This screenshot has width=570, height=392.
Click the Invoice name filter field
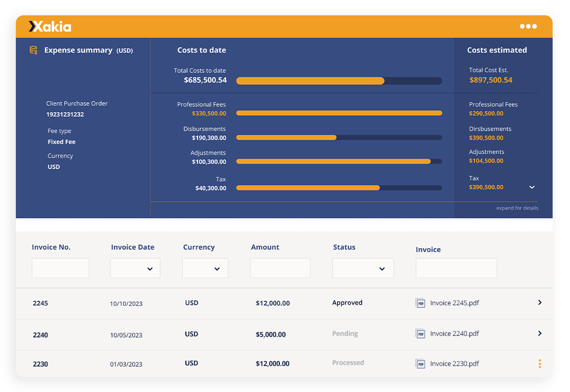456,268
